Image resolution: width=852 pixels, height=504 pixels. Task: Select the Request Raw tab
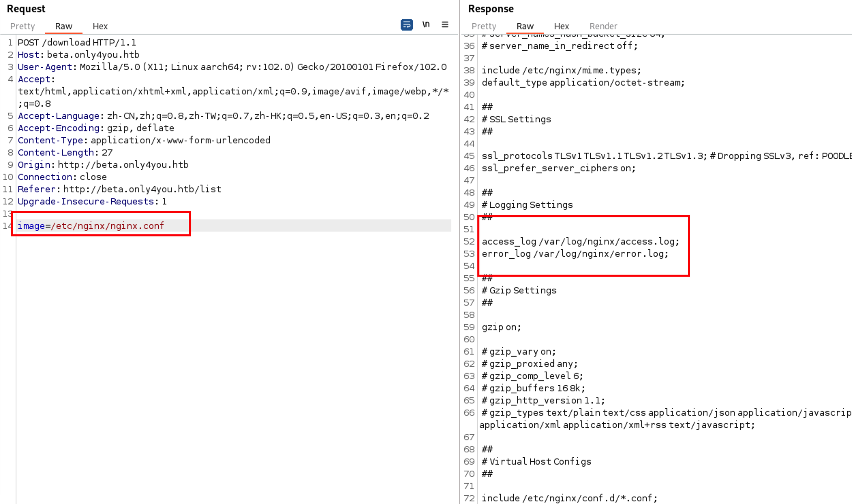click(x=64, y=26)
